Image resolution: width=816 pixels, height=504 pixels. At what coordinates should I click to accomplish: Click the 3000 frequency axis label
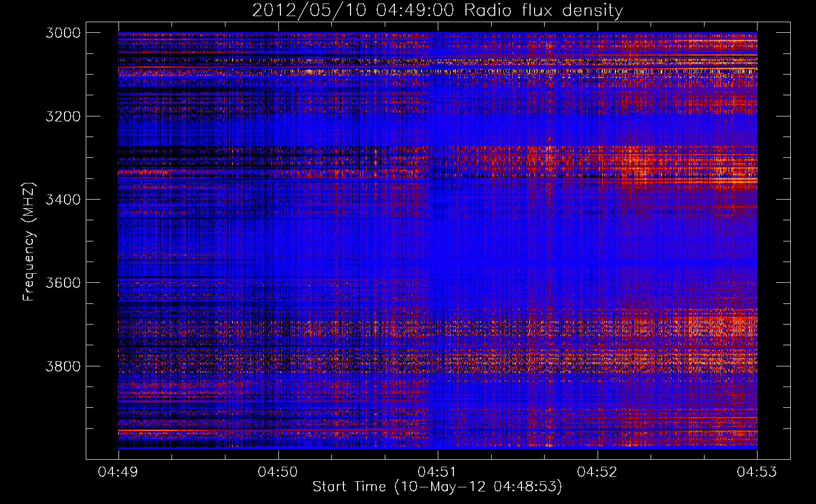63,33
